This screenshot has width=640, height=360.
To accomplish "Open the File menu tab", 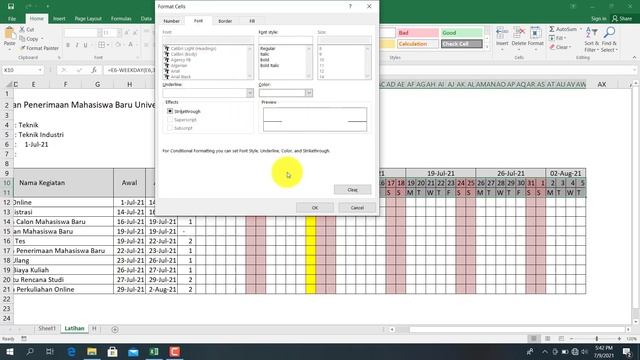I will [12, 19].
